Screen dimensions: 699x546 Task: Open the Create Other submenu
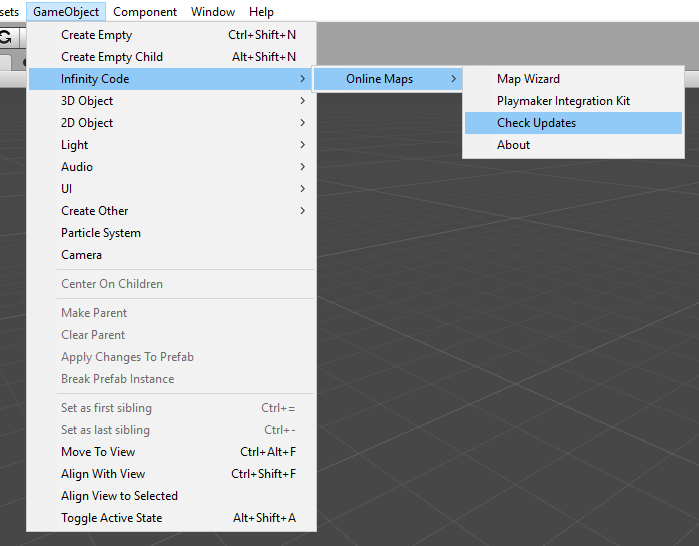coord(172,211)
